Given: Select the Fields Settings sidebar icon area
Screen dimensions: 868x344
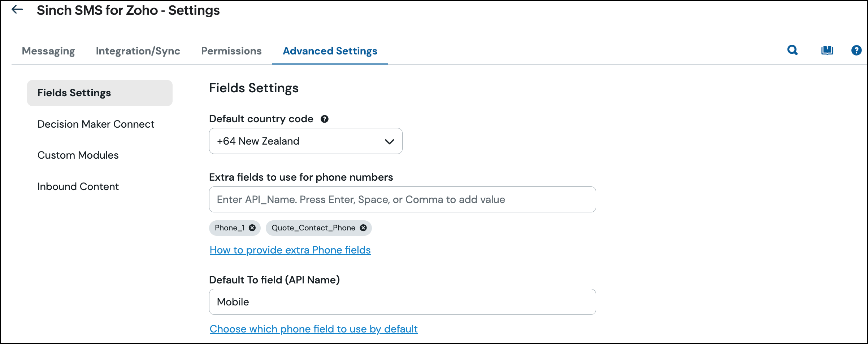Looking at the screenshot, I should click(74, 93).
